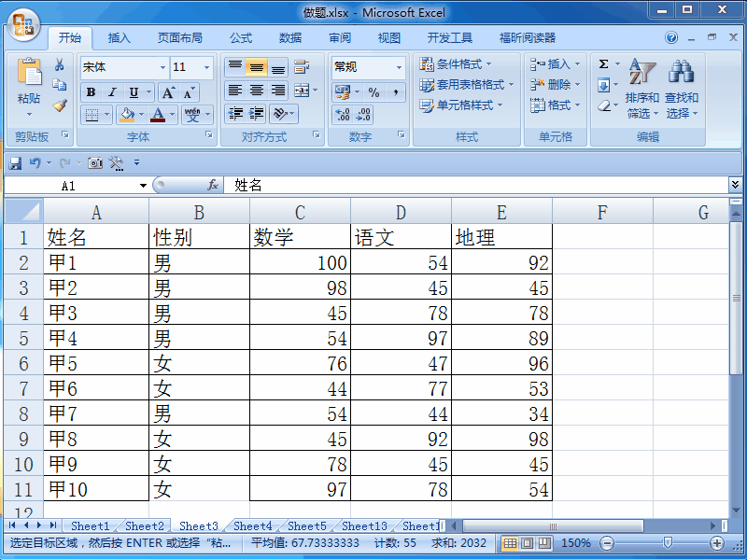
Task: Click the zoom in plus button
Action: (x=717, y=543)
